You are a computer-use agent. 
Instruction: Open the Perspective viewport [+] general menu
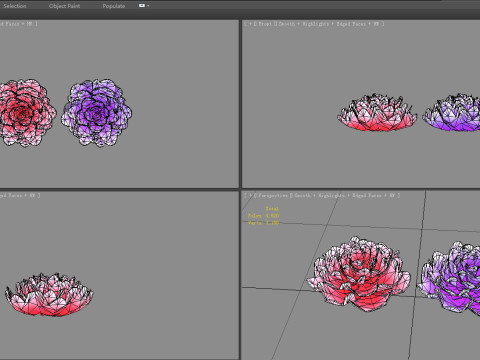click(x=250, y=196)
